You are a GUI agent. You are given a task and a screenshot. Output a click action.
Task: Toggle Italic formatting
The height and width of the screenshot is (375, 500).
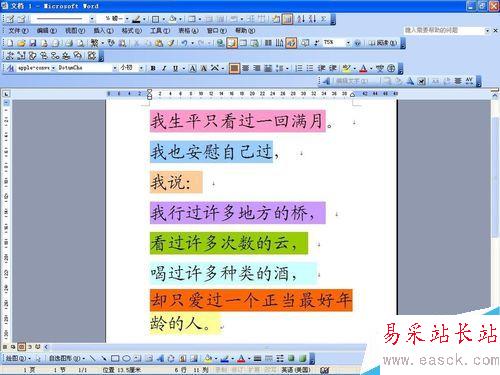(164, 68)
